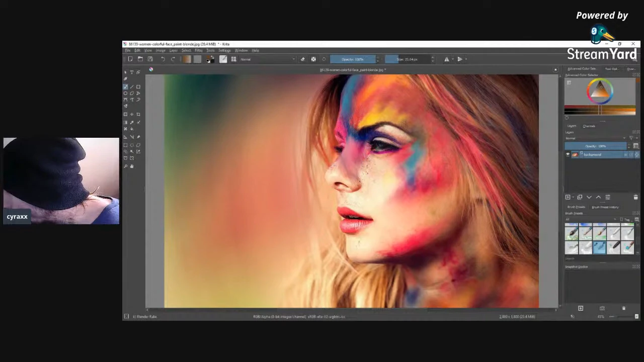Pick a hue on the color wheel
The image size is (644, 362).
600,92
